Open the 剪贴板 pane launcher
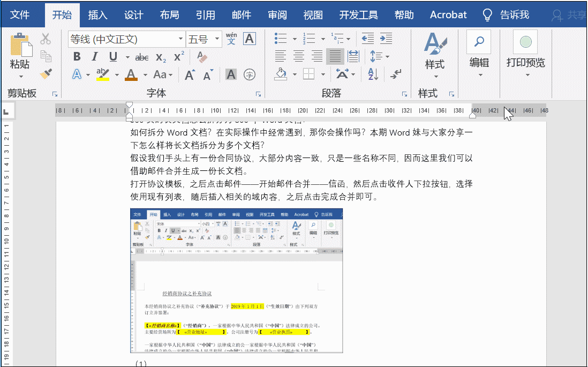This screenshot has width=588, height=367. (x=55, y=94)
